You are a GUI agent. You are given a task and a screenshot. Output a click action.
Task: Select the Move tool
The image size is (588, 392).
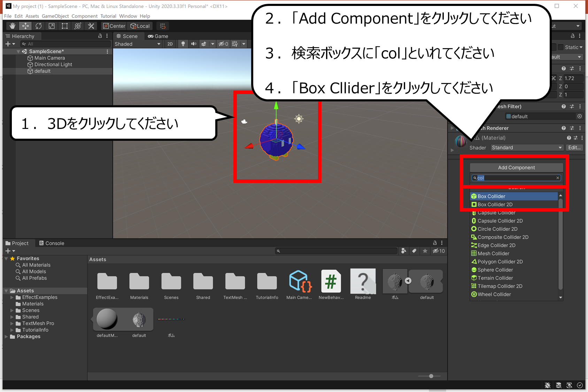(25, 26)
